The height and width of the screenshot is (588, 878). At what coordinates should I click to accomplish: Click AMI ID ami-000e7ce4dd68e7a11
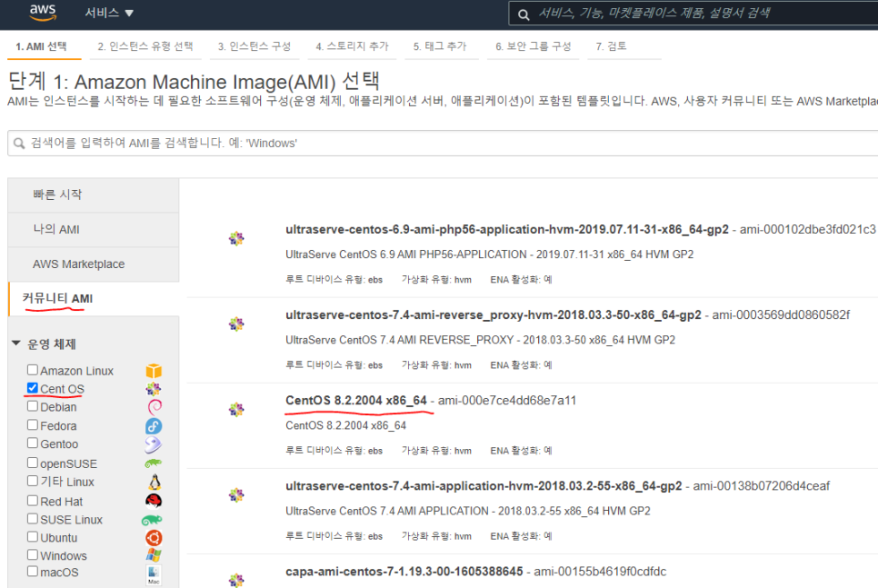point(507,401)
